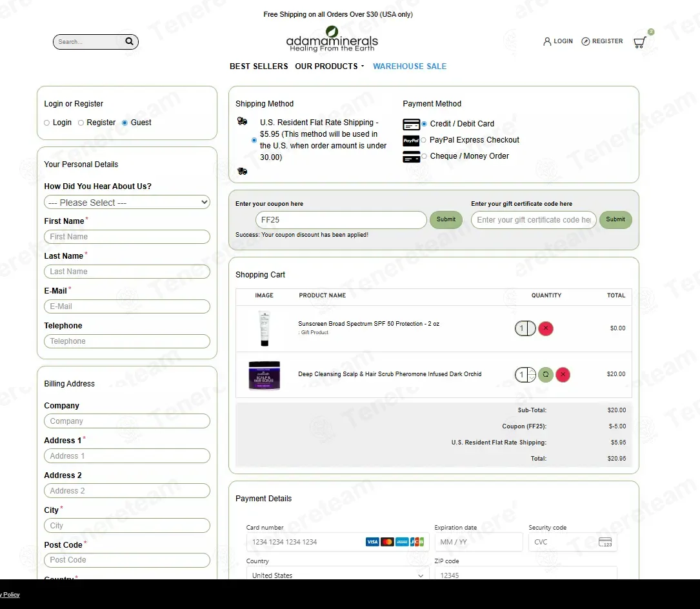Click green refresh quantity icon for Scalp Scrub

coord(546,375)
